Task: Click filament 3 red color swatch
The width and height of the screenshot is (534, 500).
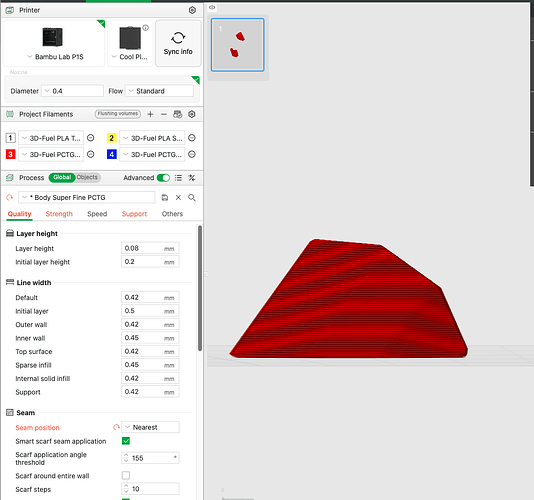Action: point(10,154)
